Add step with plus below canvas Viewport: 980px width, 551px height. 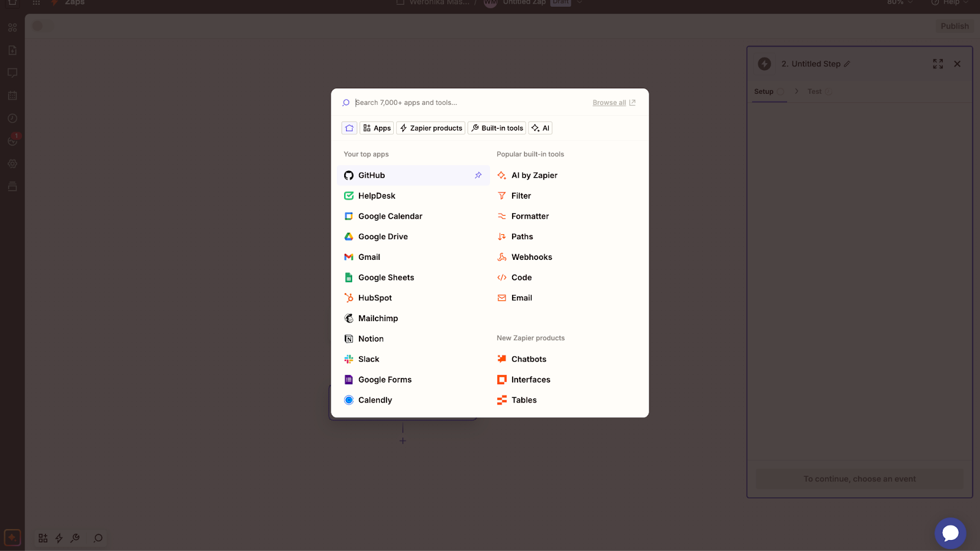(402, 441)
